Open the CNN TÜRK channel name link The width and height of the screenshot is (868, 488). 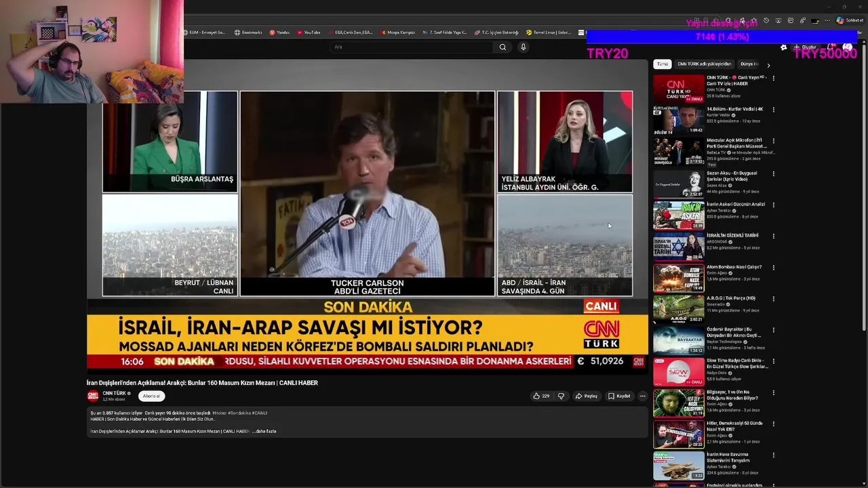click(114, 393)
